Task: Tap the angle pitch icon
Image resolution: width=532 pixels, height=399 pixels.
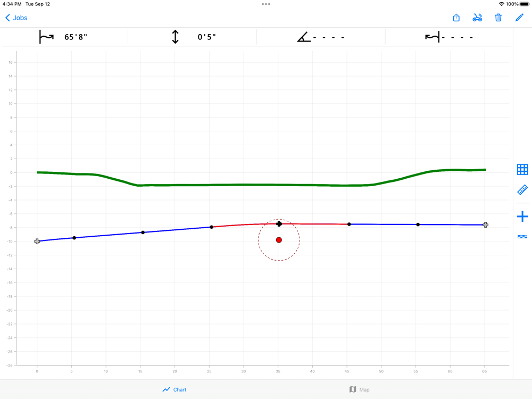Action: [304, 37]
